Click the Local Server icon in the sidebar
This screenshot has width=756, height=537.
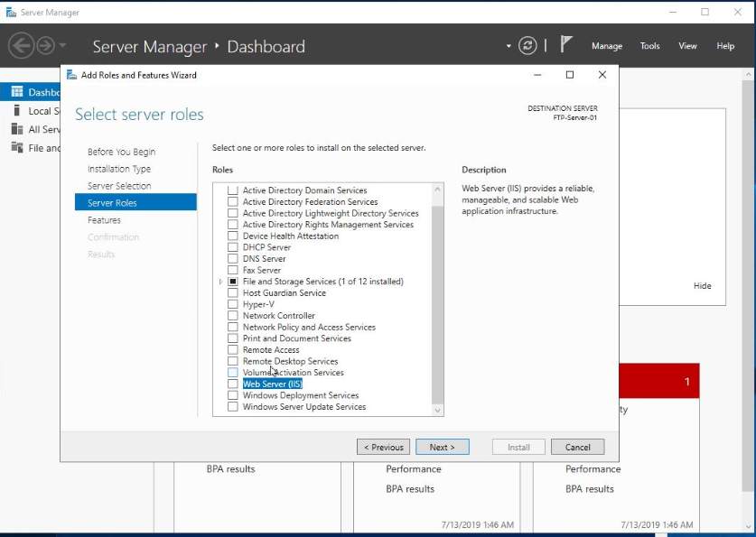click(17, 111)
